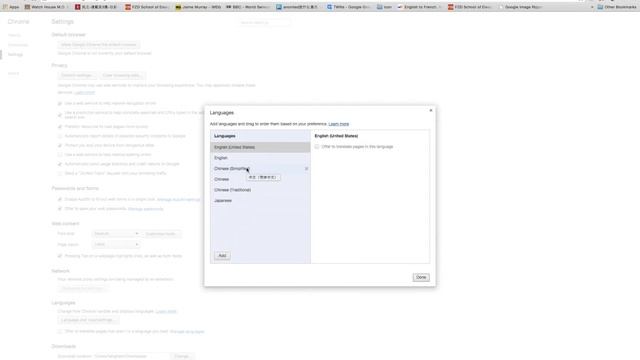Open the Jaime Murray IMDb bookmark
Image resolution: width=640 pixels, height=360 pixels.
pyautogui.click(x=198, y=7)
